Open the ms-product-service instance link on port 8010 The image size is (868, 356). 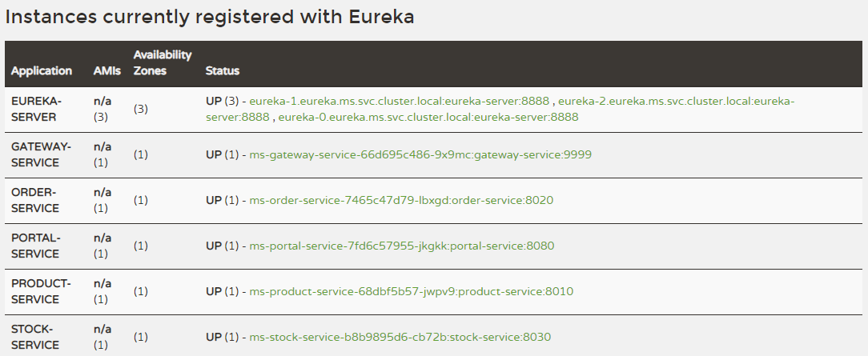411,291
